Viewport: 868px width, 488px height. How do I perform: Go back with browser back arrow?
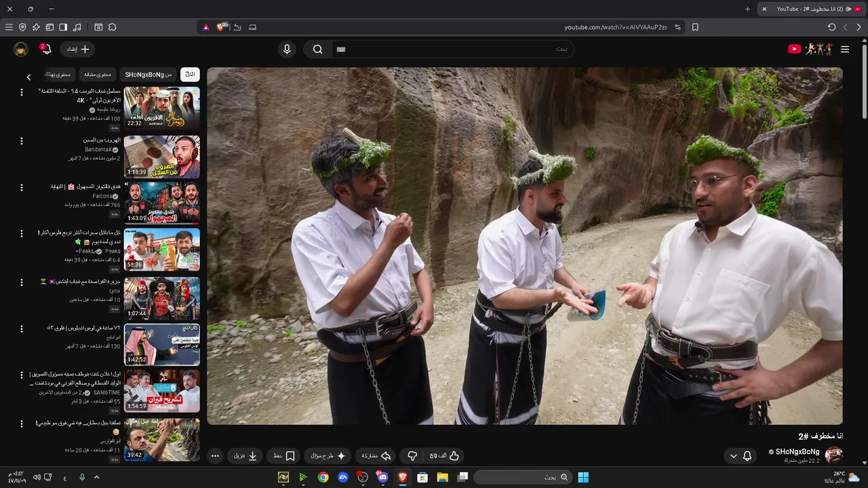pos(859,27)
